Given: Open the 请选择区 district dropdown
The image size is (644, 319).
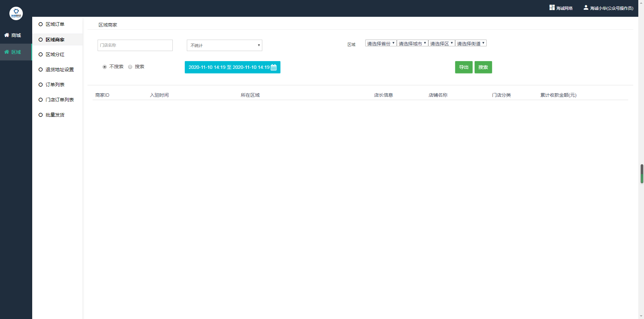Looking at the screenshot, I should (x=441, y=43).
